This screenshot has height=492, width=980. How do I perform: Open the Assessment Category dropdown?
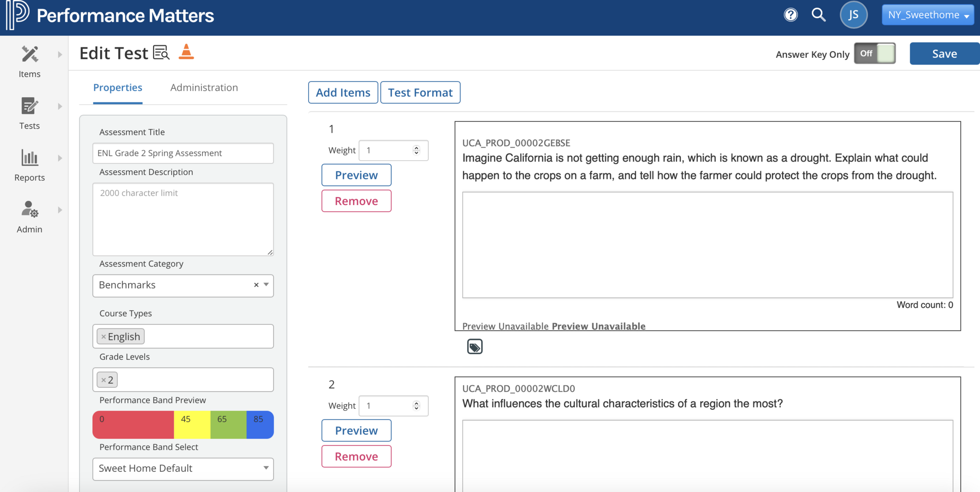click(x=266, y=285)
